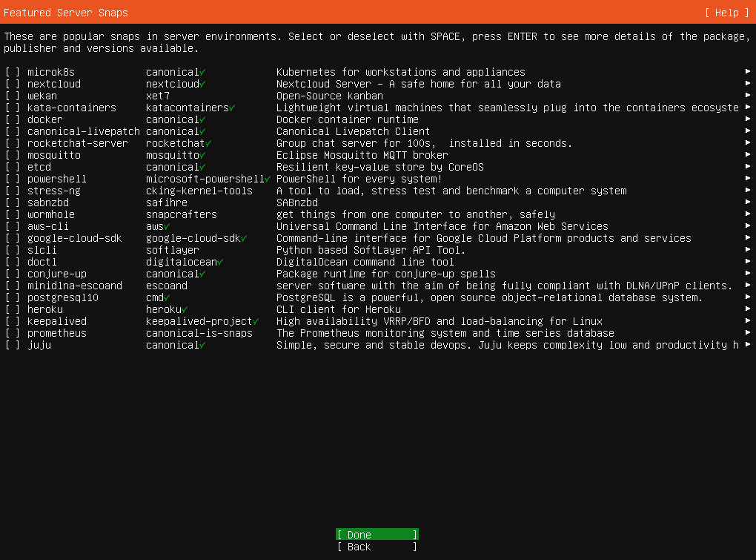
Task: Toggle the powershell checkbox
Action: tap(13, 179)
